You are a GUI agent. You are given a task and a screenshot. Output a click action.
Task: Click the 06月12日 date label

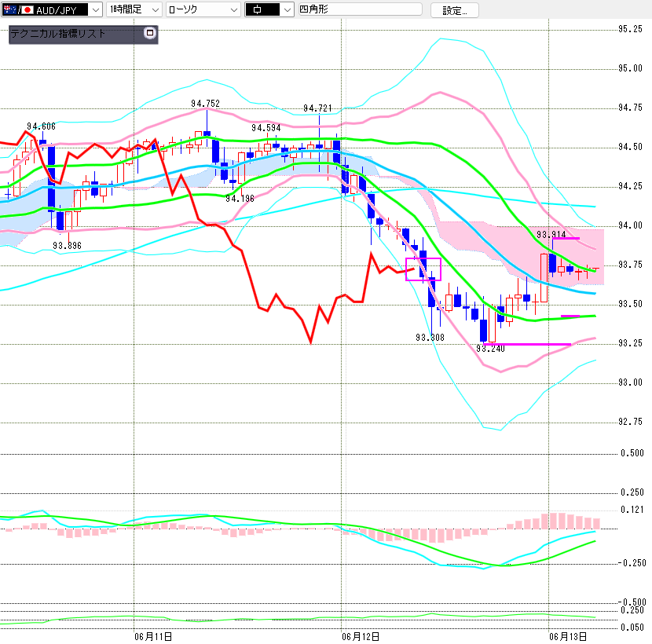(361, 636)
